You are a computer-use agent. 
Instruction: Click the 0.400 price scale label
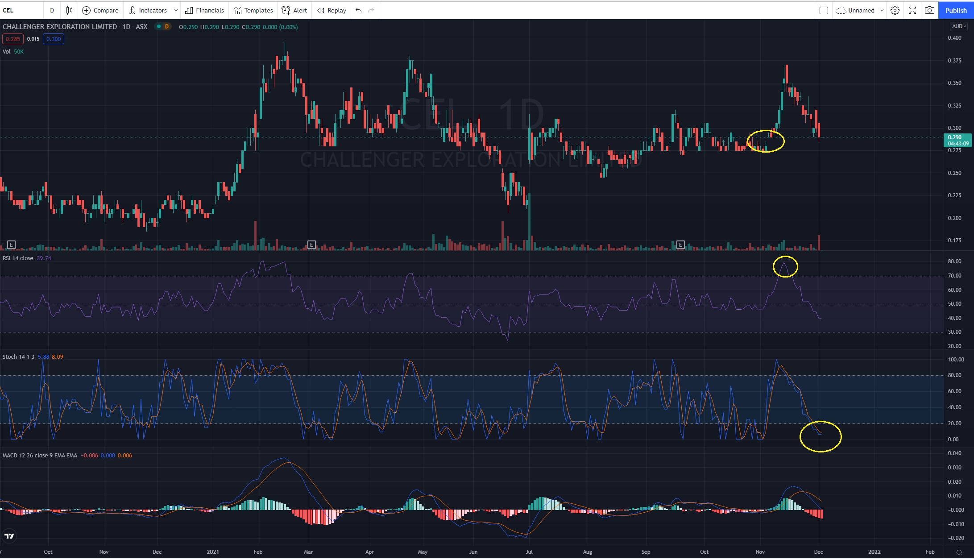pos(954,38)
